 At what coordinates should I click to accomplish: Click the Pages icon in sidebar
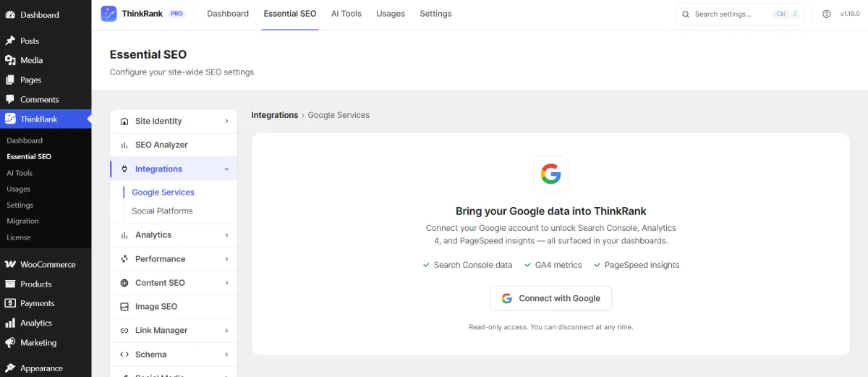[10, 80]
